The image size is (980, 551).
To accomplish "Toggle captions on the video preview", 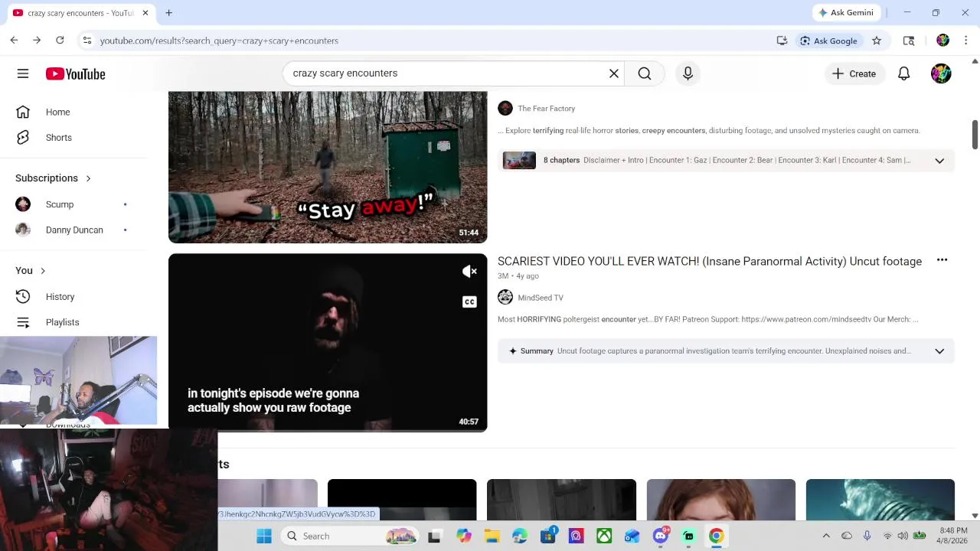I will [469, 302].
